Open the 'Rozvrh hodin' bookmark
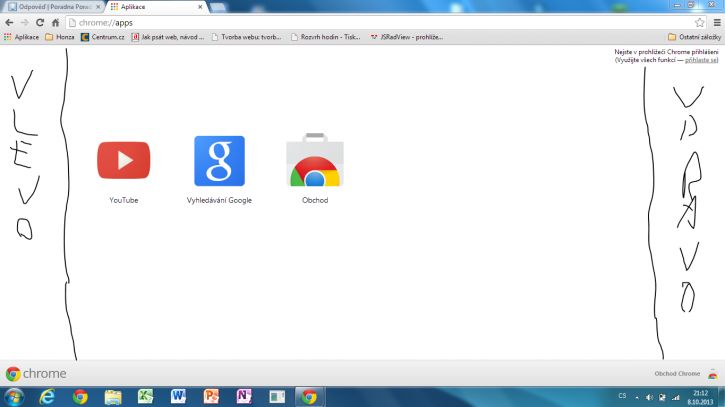Viewport: 725px width, 407px height. pyautogui.click(x=326, y=37)
